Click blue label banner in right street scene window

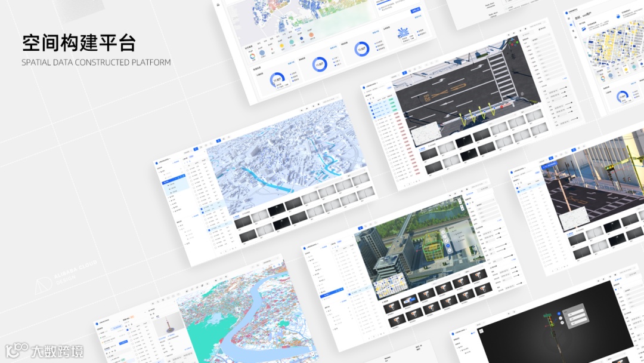point(550,166)
